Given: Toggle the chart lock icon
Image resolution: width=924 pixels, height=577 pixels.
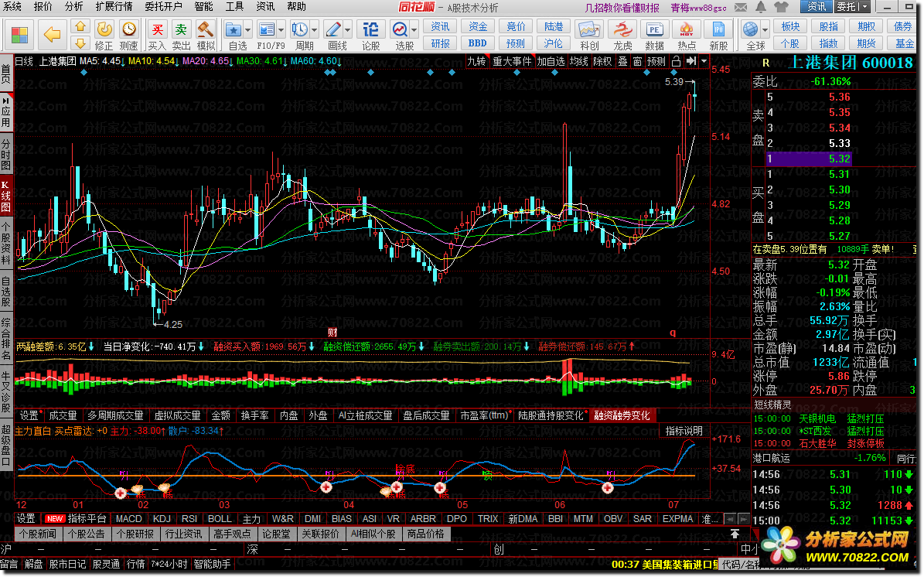Looking at the screenshot, I should [x=676, y=61].
